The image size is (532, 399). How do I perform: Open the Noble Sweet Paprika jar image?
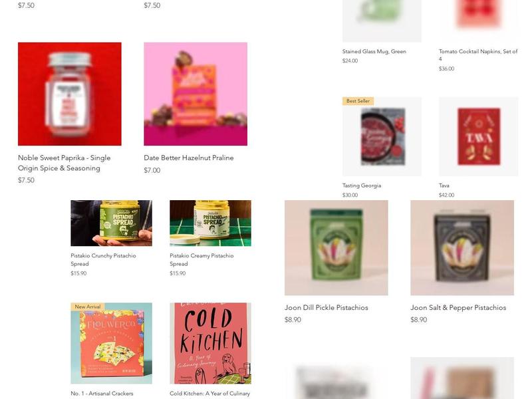[70, 94]
